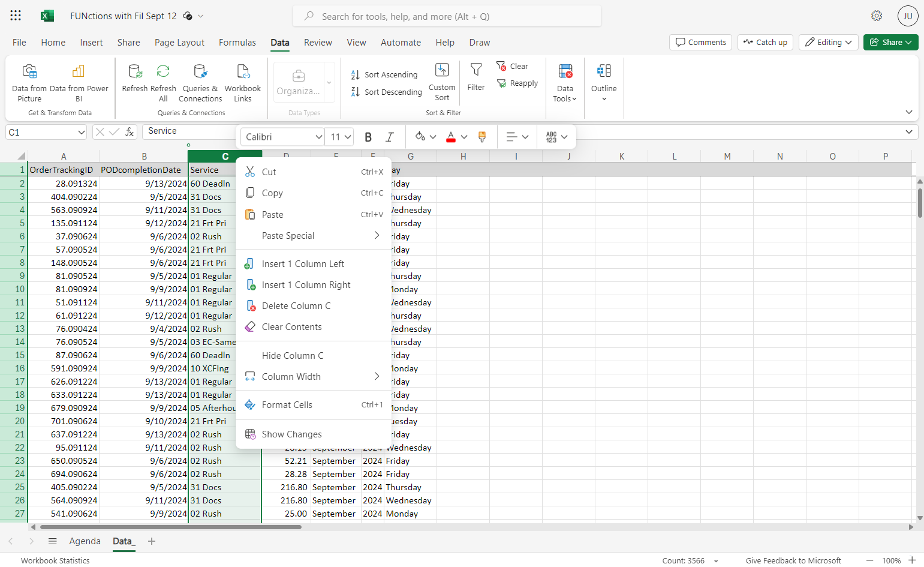The height and width of the screenshot is (567, 924).
Task: Open Custom Sort
Action: pyautogui.click(x=442, y=82)
